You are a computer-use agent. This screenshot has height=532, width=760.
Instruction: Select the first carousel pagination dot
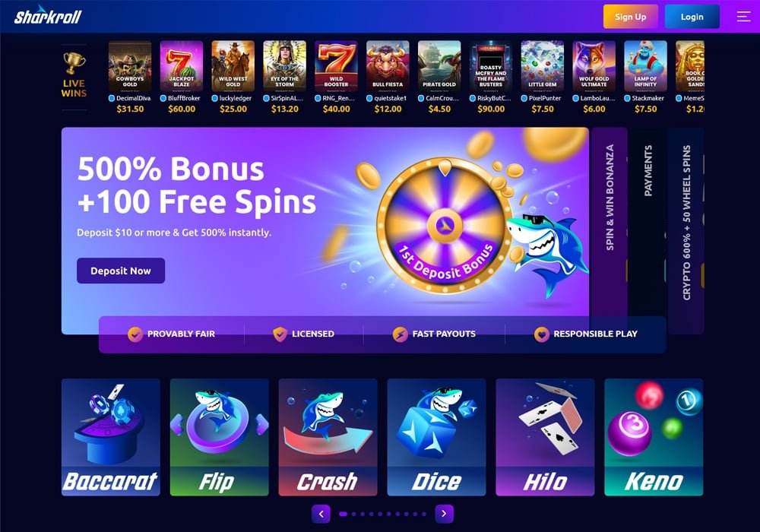click(344, 514)
